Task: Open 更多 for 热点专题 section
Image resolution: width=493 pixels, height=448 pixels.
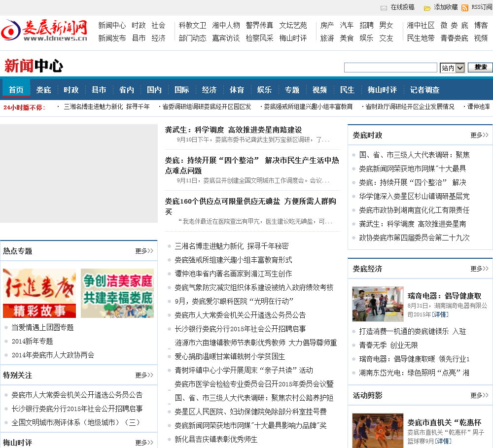Action: pos(144,251)
